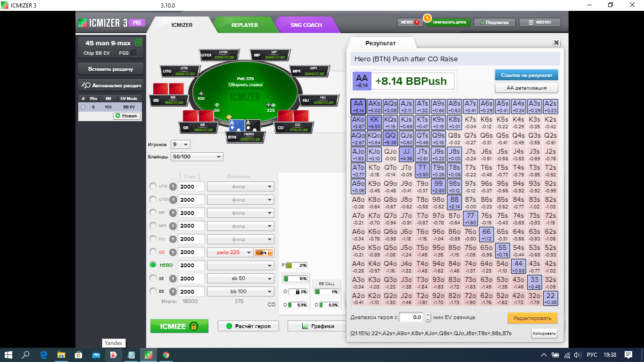Click the dealer button chip on table
The image size is (644, 362).
point(229,116)
